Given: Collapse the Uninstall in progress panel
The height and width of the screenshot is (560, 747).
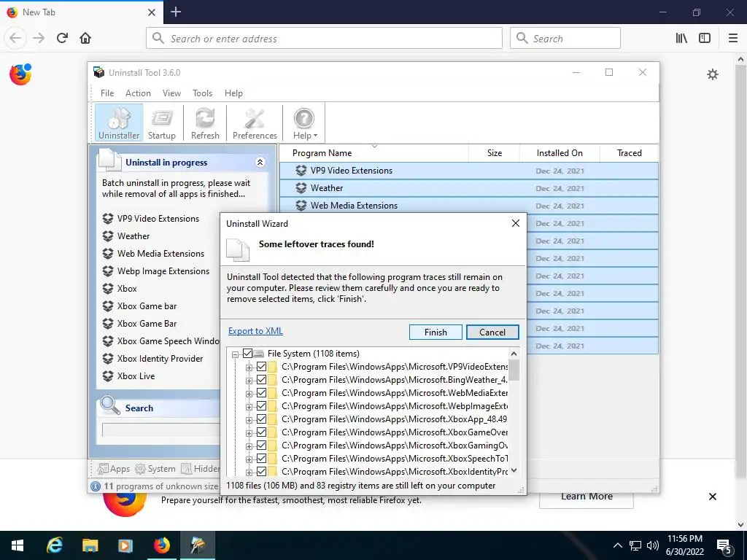Looking at the screenshot, I should click(x=260, y=163).
